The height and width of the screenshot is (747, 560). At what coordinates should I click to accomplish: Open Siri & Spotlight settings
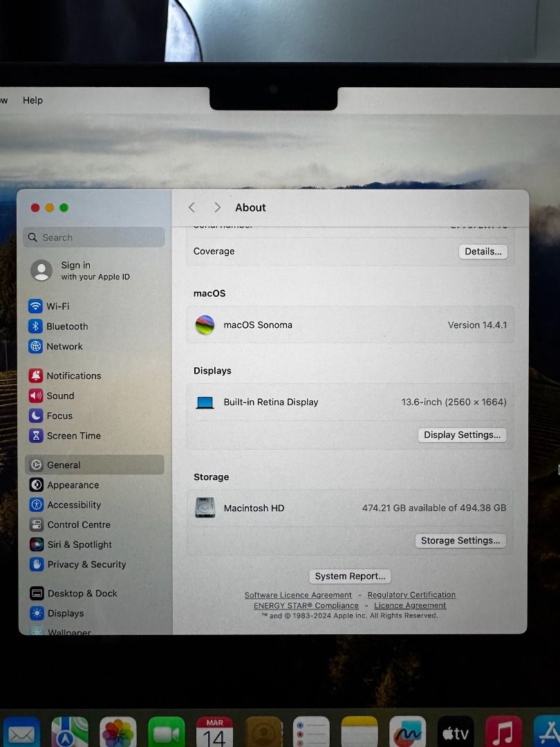[71, 544]
